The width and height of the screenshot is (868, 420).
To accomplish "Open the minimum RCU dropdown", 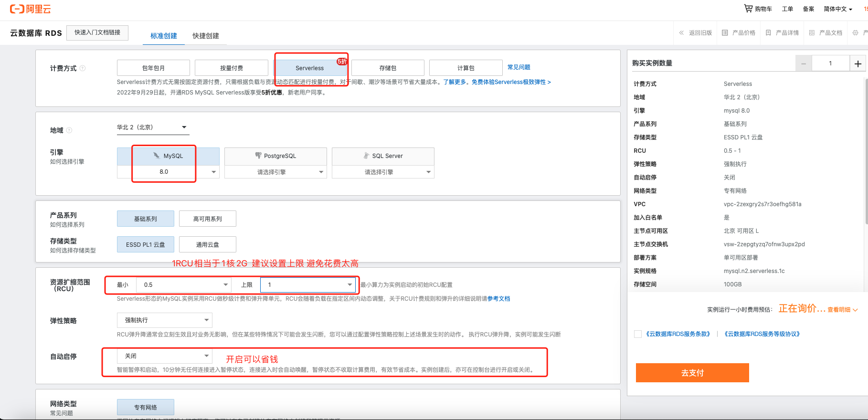I will click(184, 285).
